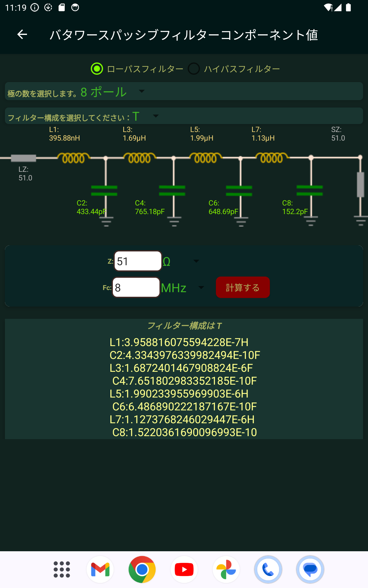Click the C4:7.651802983352185E-10F result line

tap(185, 381)
